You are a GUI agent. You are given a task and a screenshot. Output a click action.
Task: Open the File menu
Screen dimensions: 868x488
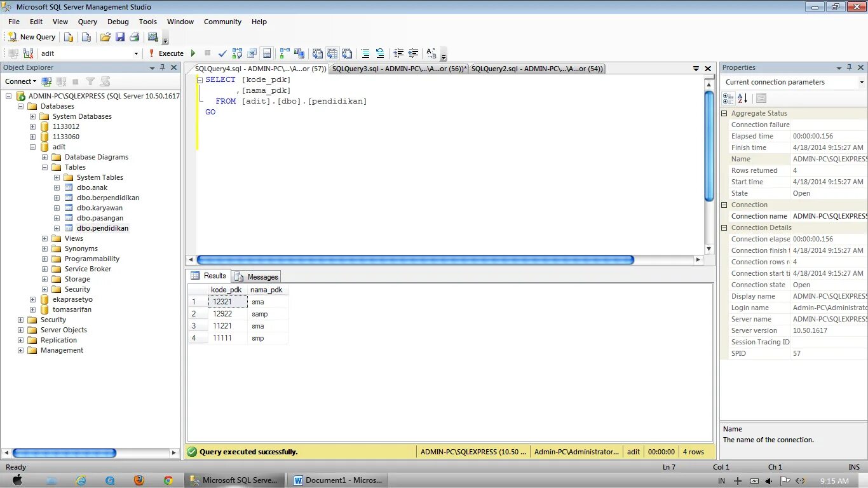(x=14, y=22)
